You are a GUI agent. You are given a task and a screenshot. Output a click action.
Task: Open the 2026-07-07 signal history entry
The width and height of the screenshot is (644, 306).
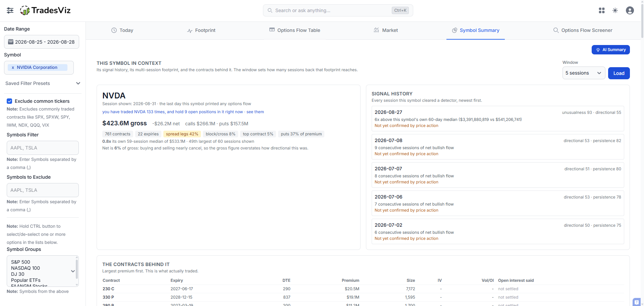[498, 175]
